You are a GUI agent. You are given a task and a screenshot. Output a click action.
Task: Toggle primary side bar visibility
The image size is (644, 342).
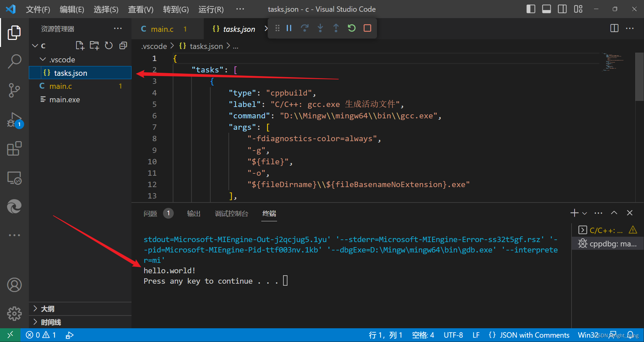click(531, 9)
